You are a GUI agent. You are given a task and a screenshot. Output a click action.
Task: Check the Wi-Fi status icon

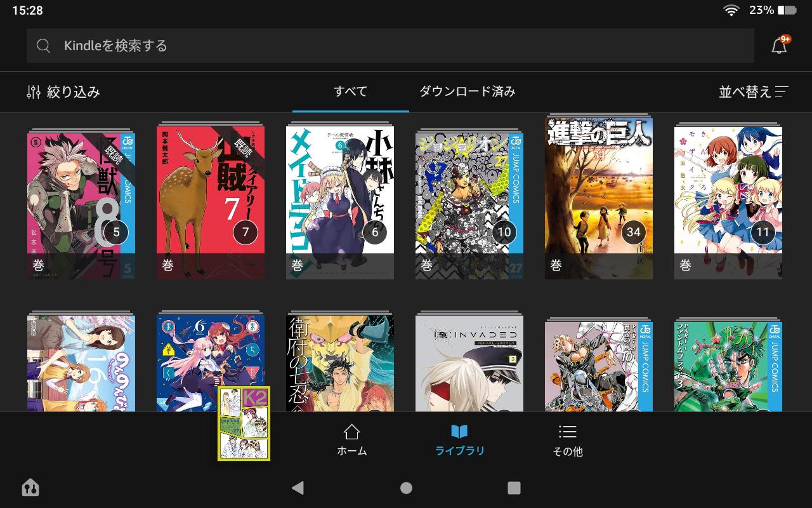731,10
